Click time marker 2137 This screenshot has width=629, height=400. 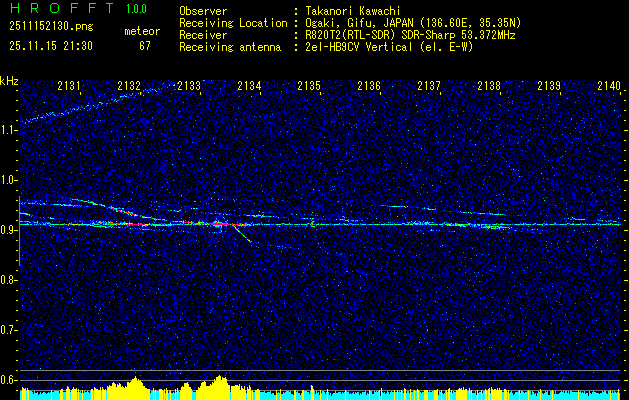(429, 85)
